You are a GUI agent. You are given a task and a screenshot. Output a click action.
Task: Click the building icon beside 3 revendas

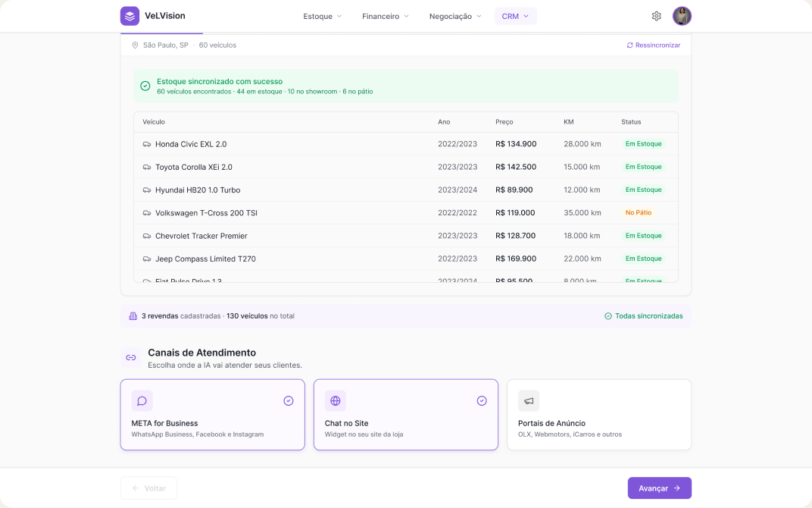(x=133, y=316)
